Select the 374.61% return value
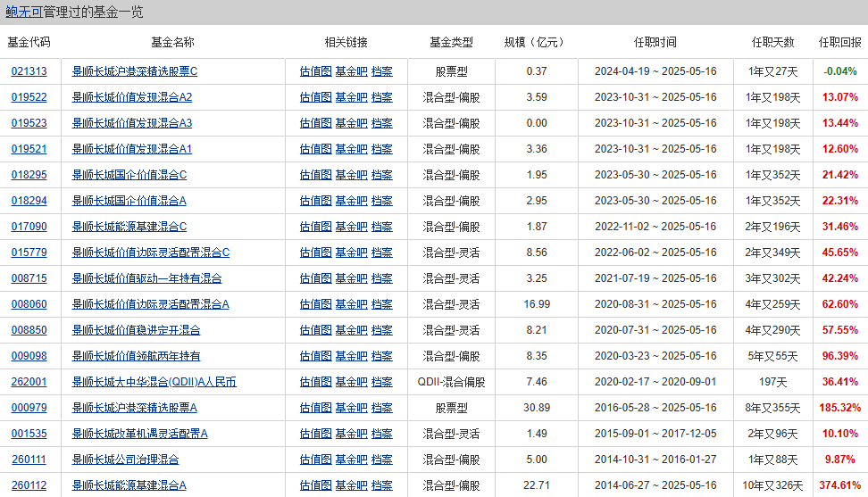Viewport: 868px width, 497px height. 839,486
